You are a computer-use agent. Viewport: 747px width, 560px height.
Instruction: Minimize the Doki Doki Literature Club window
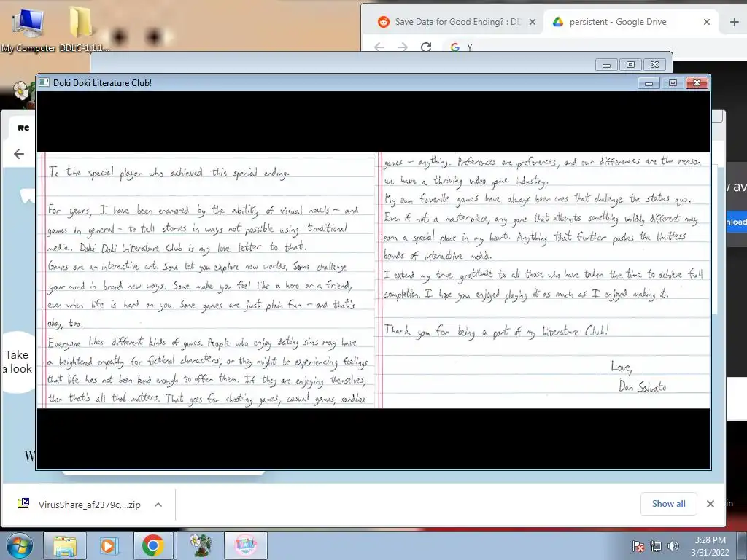(x=649, y=83)
